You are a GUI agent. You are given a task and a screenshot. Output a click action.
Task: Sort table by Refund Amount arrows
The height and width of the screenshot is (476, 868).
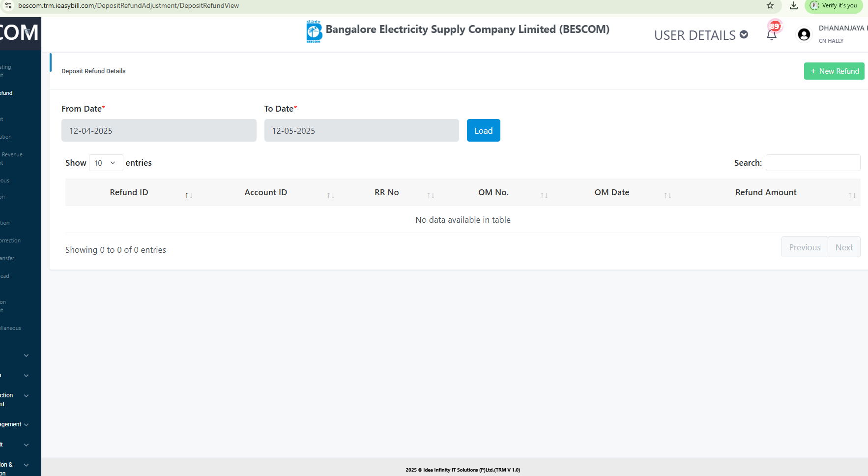852,195
